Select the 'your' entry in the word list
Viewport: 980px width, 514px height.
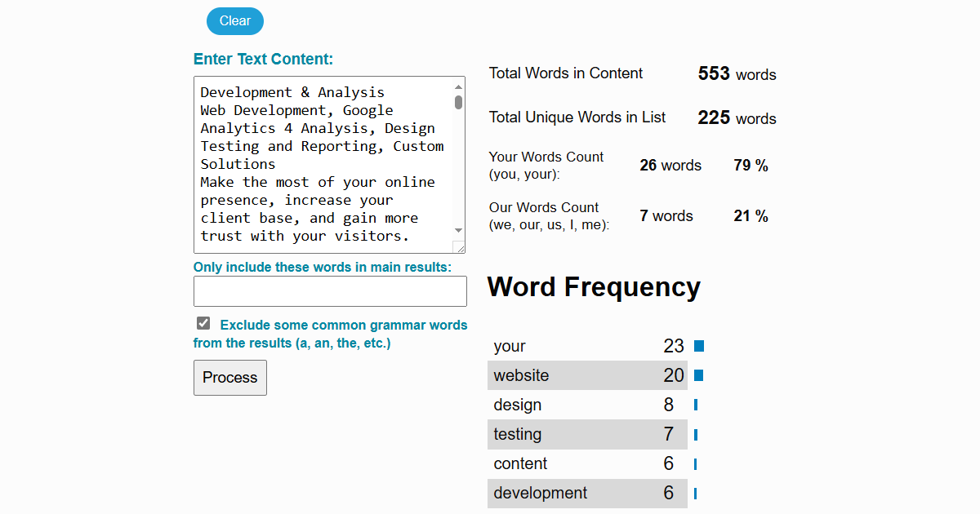pos(509,346)
